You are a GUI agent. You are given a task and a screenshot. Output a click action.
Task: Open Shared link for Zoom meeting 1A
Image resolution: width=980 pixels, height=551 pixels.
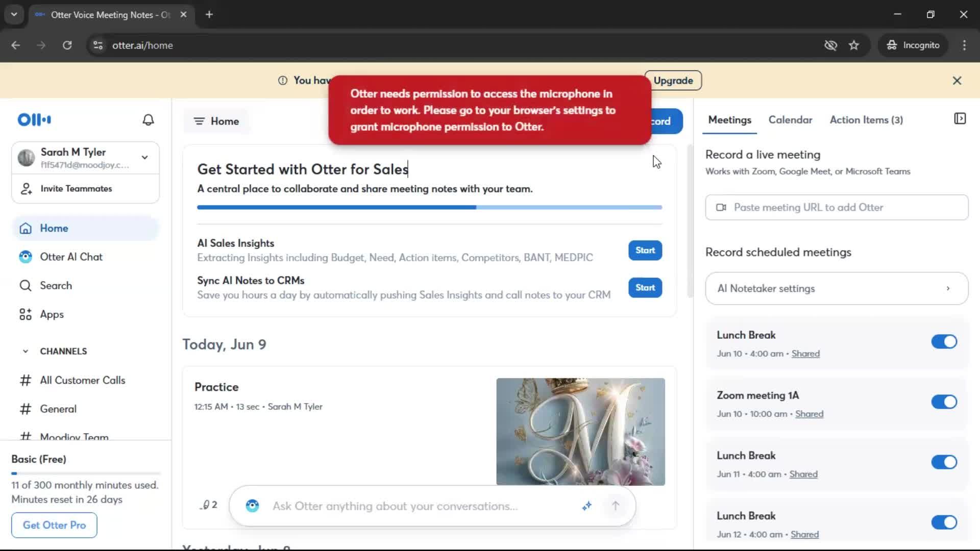(809, 414)
